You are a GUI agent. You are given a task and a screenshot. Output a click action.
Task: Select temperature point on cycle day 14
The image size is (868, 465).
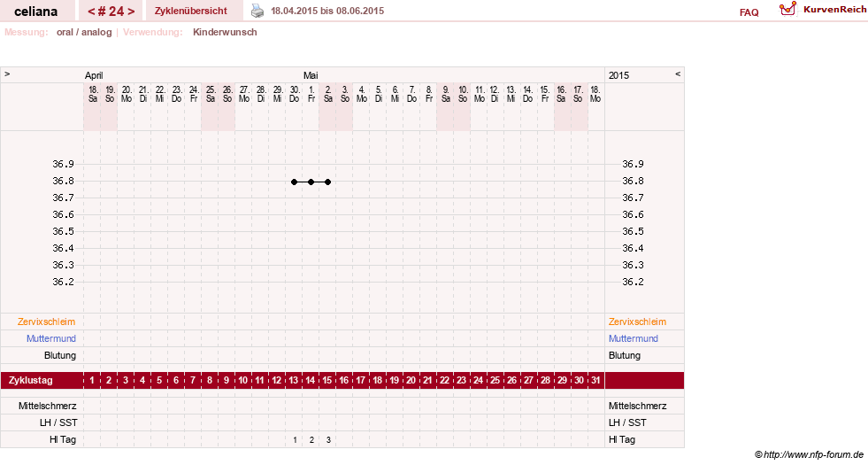click(311, 182)
